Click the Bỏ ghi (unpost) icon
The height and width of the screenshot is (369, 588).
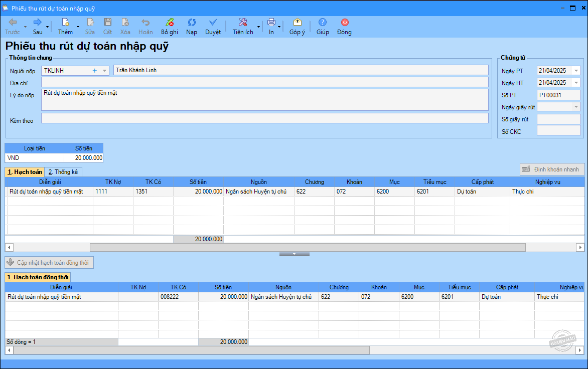click(x=170, y=23)
